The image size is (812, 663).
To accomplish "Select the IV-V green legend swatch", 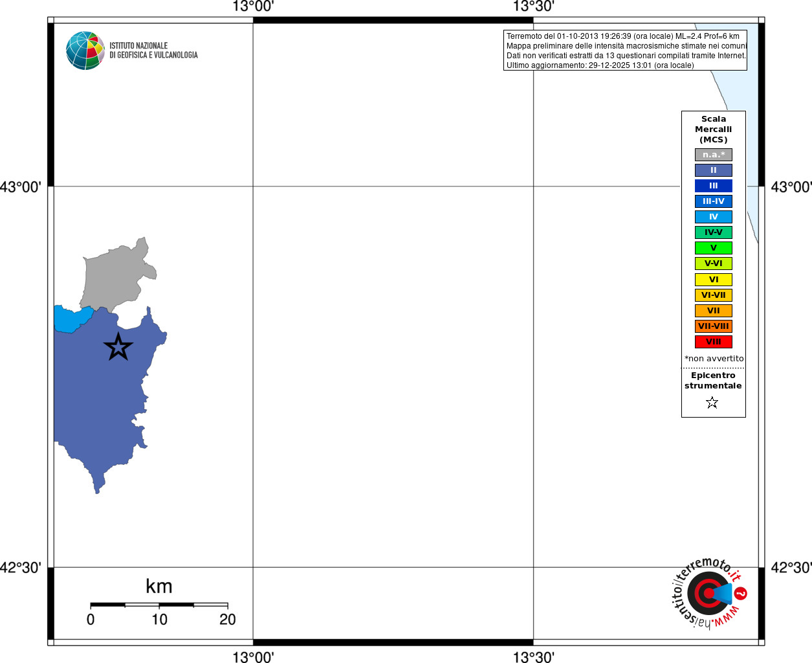I will pos(714,232).
